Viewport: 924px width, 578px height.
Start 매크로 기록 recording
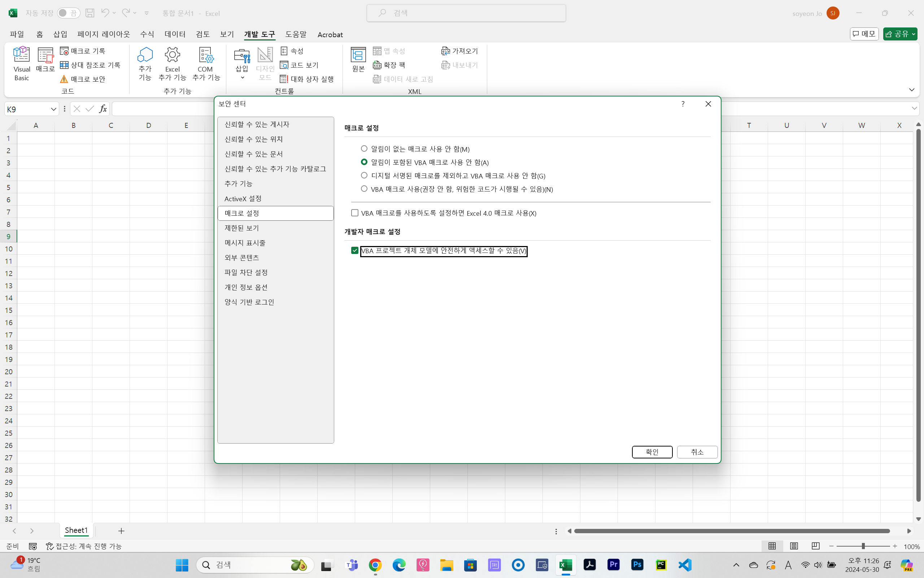(83, 51)
